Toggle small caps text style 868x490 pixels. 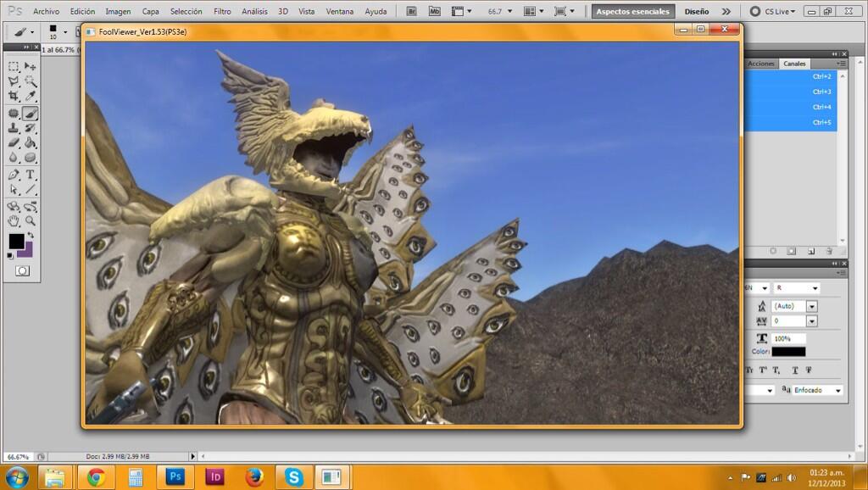click(749, 370)
